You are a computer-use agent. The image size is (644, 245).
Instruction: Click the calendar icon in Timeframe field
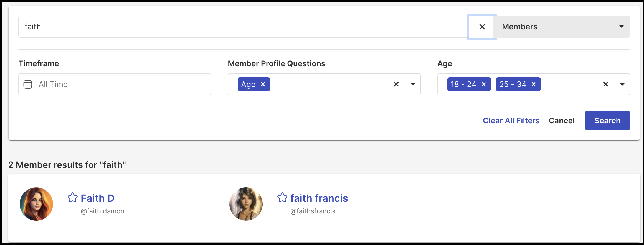pyautogui.click(x=28, y=84)
